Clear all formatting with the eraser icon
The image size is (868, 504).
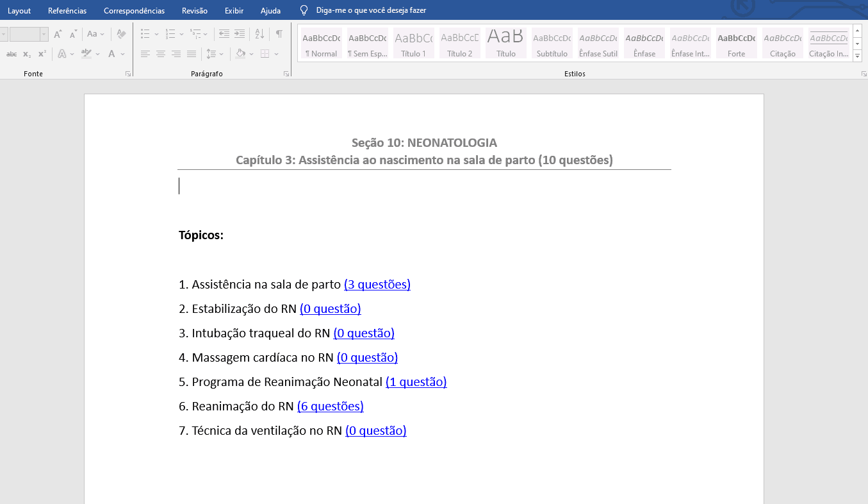[121, 34]
